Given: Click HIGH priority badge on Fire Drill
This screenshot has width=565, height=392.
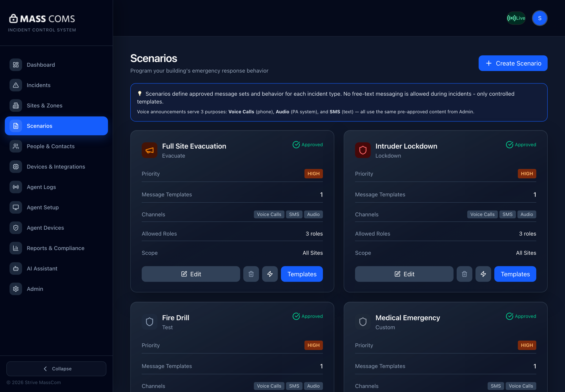Looking at the screenshot, I should (x=313, y=345).
